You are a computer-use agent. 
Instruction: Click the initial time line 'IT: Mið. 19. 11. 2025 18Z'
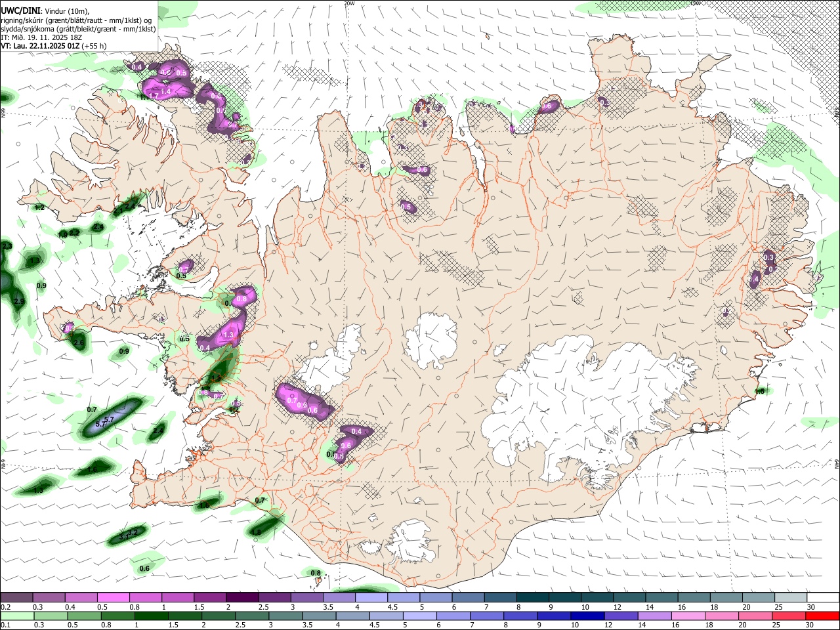[41, 37]
